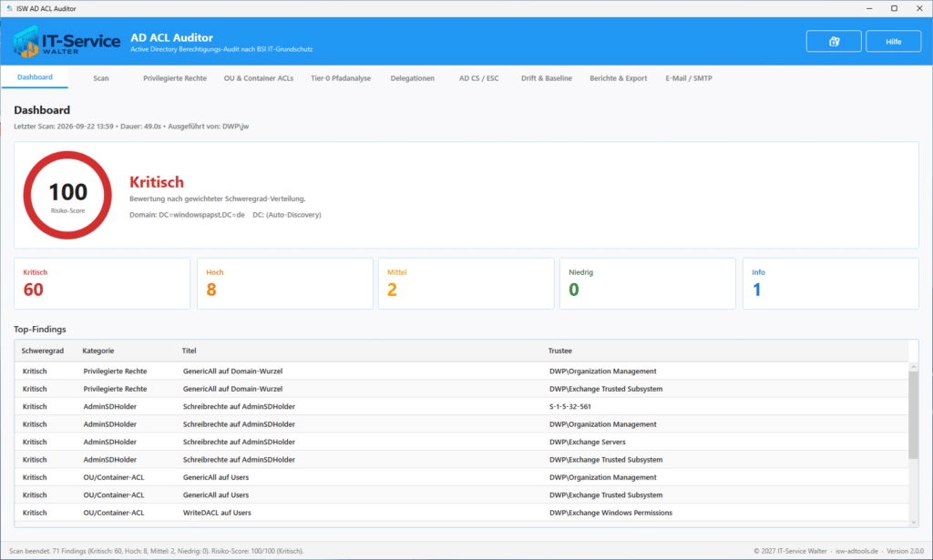This screenshot has width=933, height=560.
Task: Select the Delegationen tab
Action: [413, 78]
